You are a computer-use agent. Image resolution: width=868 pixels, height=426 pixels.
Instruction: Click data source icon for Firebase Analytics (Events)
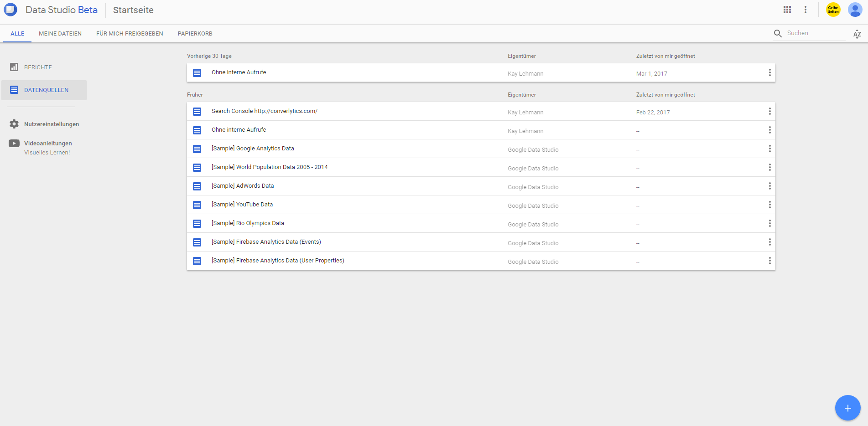tap(197, 242)
